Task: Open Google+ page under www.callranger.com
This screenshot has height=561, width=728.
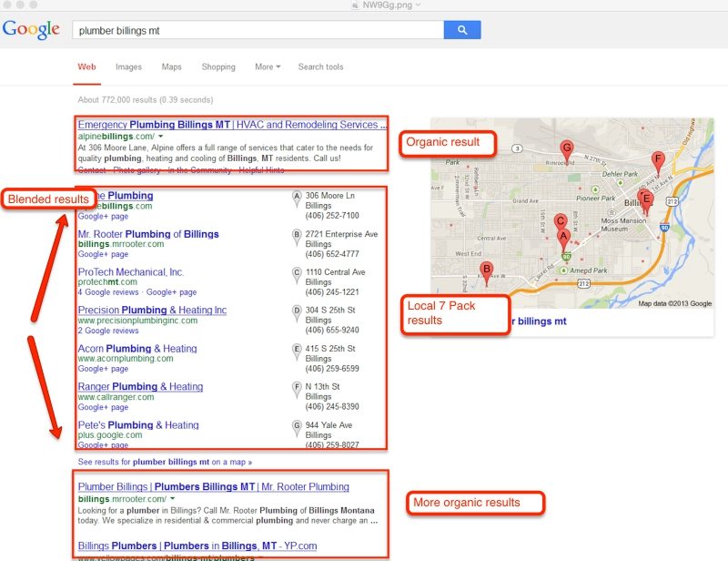Action: (x=103, y=407)
